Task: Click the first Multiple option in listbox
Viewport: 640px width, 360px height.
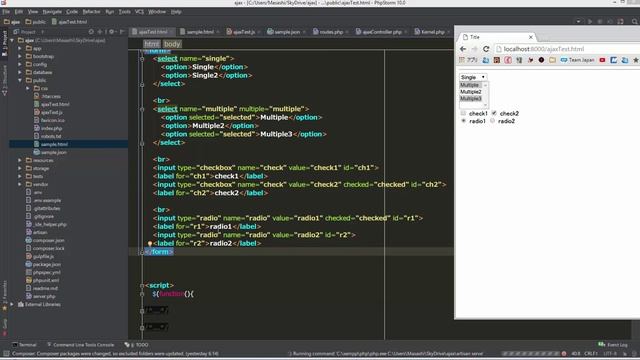Action: [x=471, y=85]
